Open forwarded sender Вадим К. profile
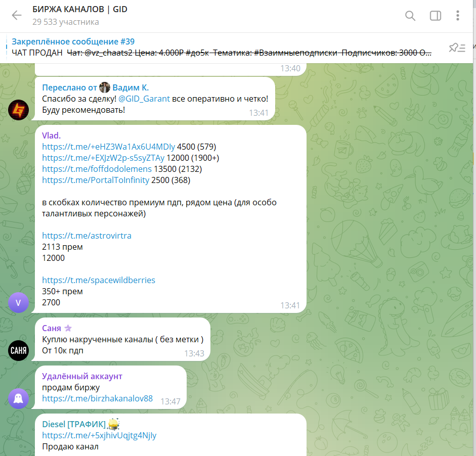The width and height of the screenshot is (476, 456). 131,87
